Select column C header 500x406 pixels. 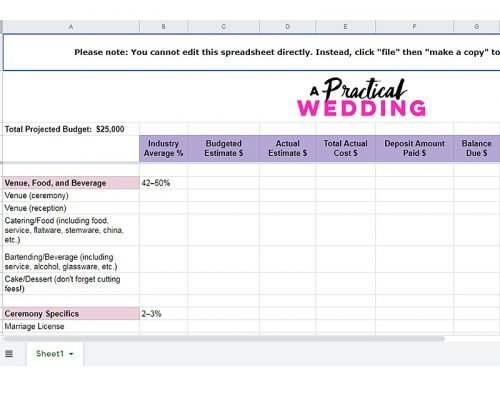point(223,27)
